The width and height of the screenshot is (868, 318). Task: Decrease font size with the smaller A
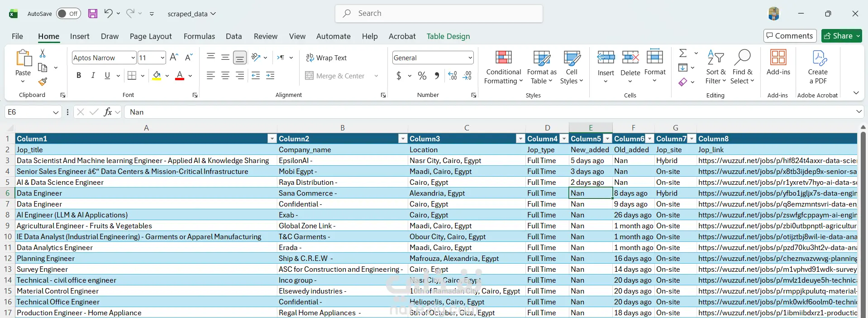click(189, 58)
